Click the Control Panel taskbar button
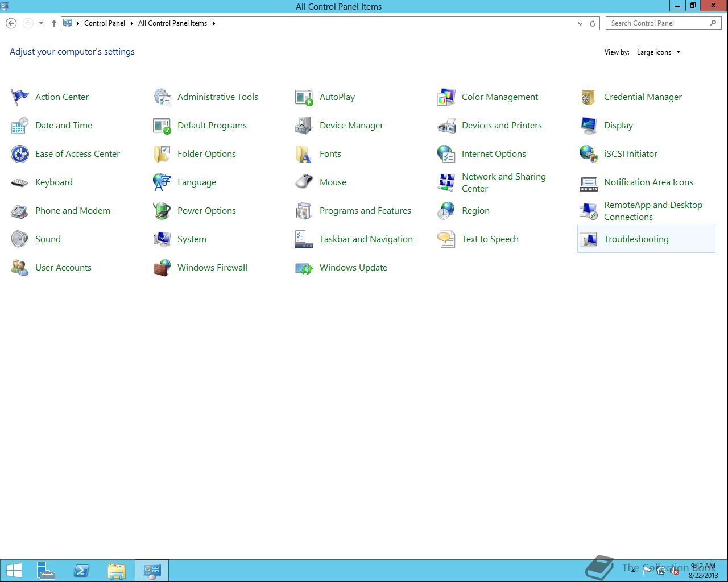This screenshot has width=728, height=582. pos(152,571)
